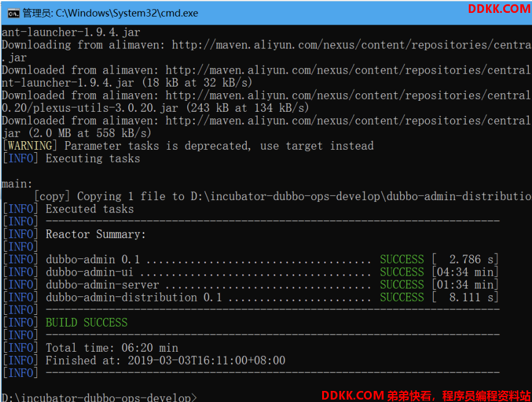Click SUCCESS status on dubbo-admin-server row
Screen dimensions: 532x402
point(401,285)
